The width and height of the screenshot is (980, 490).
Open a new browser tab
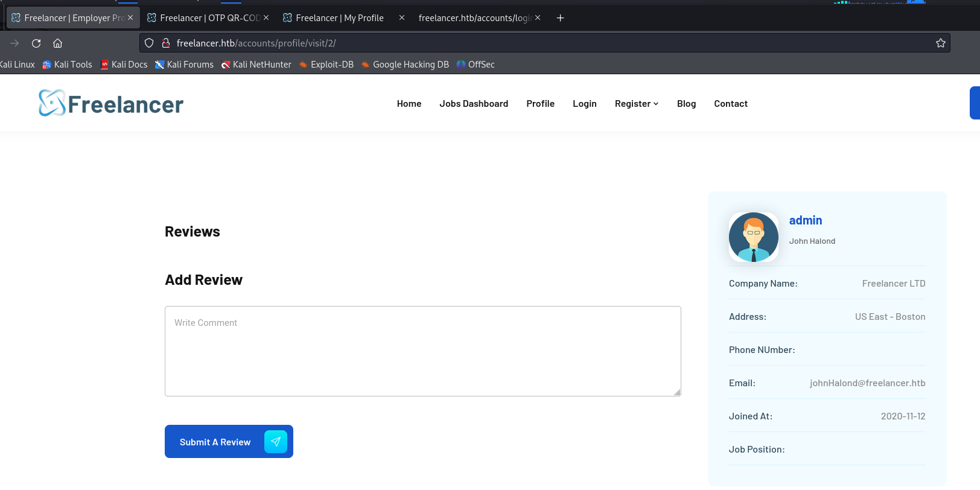(x=560, y=18)
